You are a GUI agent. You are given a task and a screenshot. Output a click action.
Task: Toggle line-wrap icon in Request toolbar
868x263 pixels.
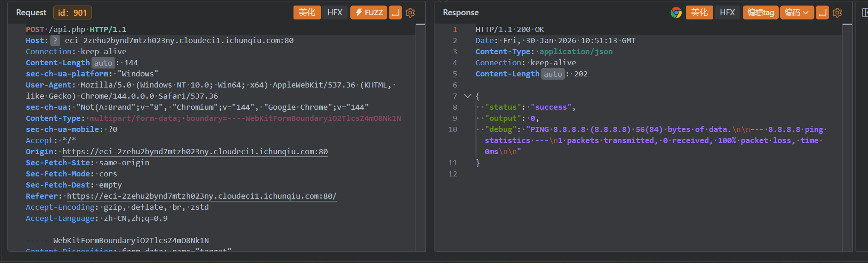point(395,13)
